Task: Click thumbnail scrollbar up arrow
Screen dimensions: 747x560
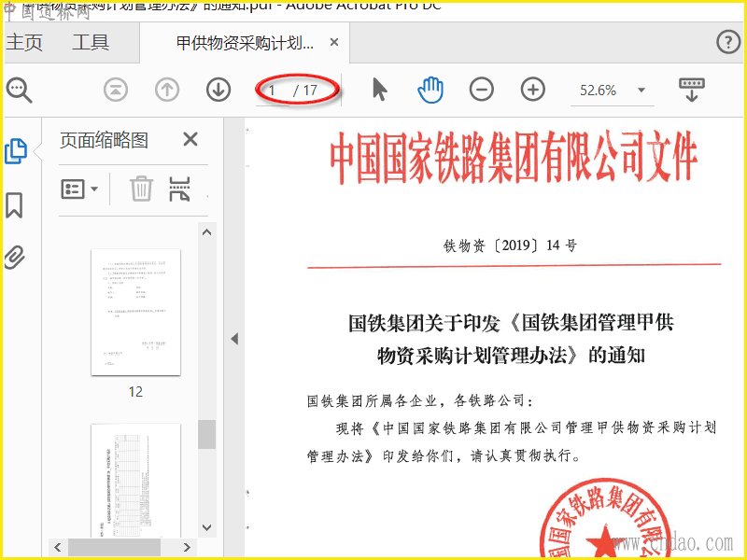Action: [x=206, y=232]
